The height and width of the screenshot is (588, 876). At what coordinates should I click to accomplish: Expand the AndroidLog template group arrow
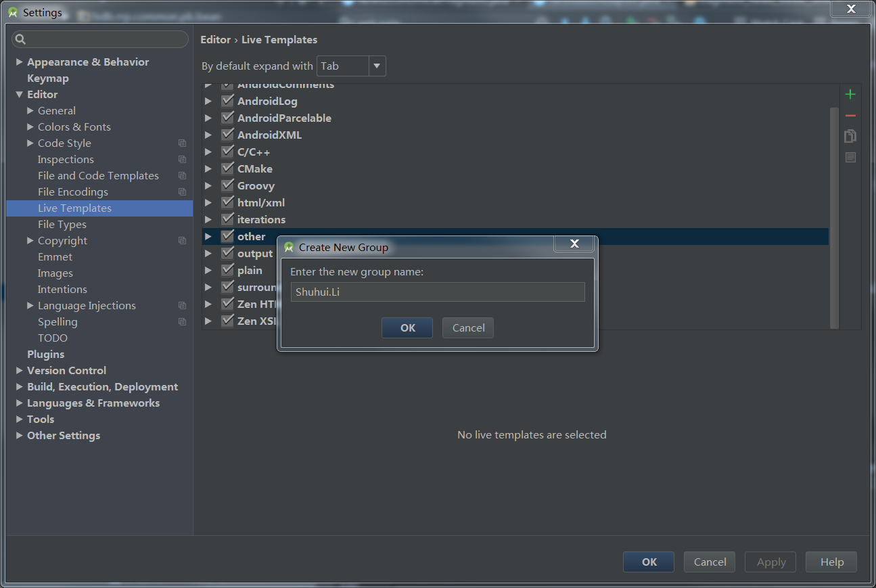pyautogui.click(x=208, y=101)
